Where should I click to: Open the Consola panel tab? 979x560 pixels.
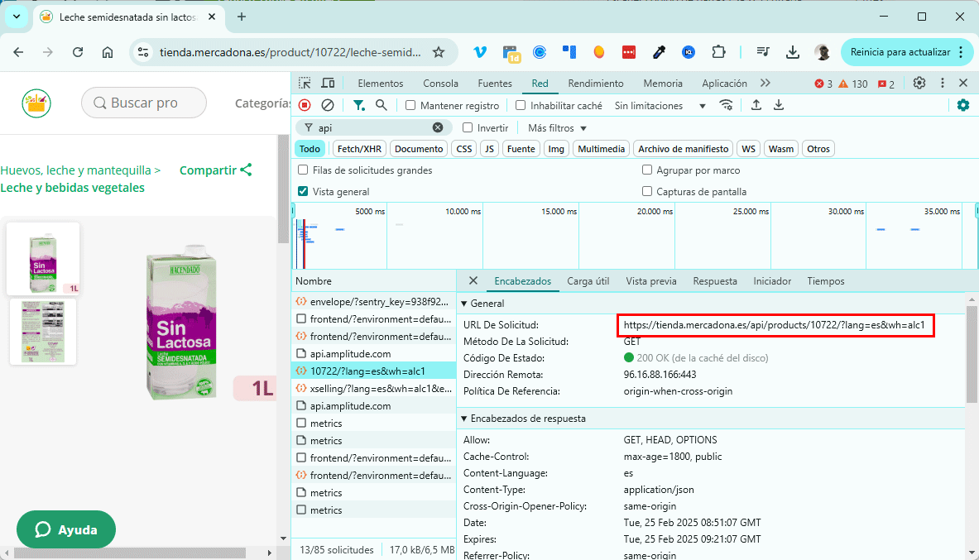click(x=440, y=84)
